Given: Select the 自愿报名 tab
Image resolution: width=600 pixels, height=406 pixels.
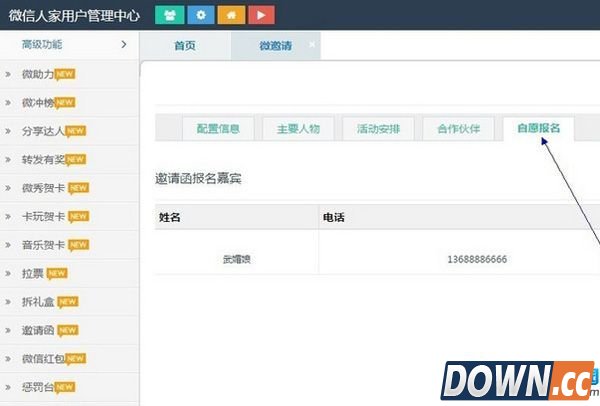Looking at the screenshot, I should coord(538,128).
